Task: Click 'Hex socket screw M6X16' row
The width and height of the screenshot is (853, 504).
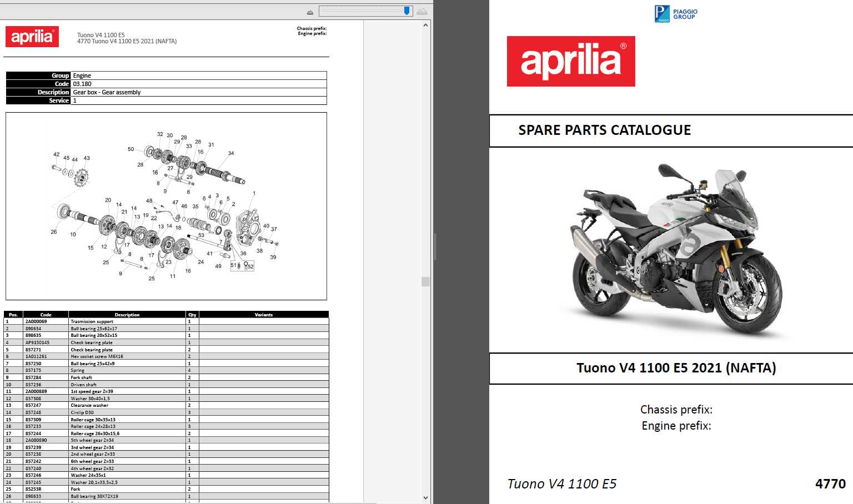Action: tap(167, 356)
